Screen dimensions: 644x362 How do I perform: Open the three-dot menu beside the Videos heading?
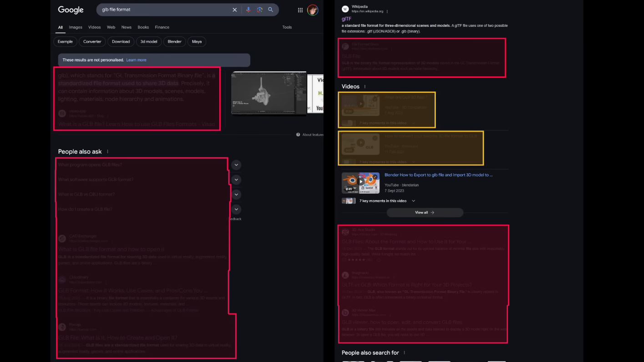click(x=365, y=86)
